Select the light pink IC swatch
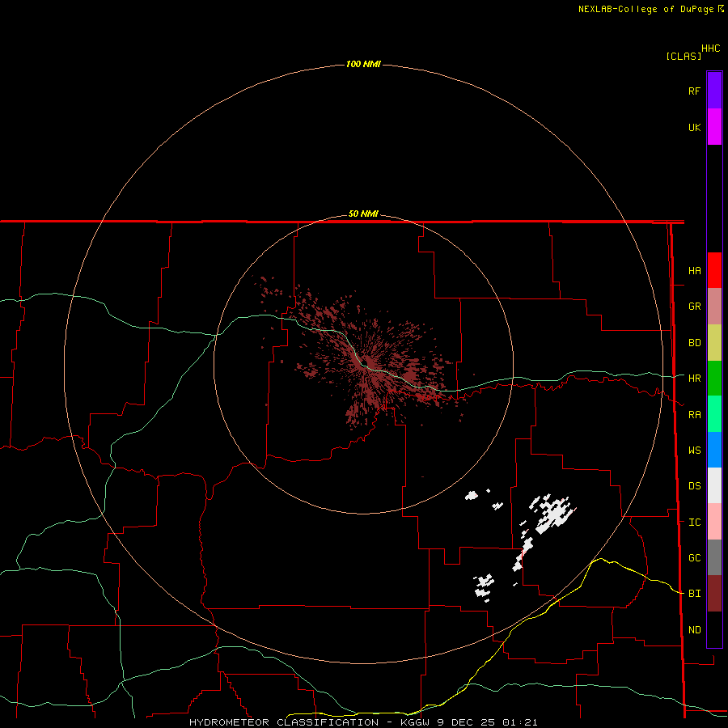The width and height of the screenshot is (728, 728). pyautogui.click(x=714, y=522)
